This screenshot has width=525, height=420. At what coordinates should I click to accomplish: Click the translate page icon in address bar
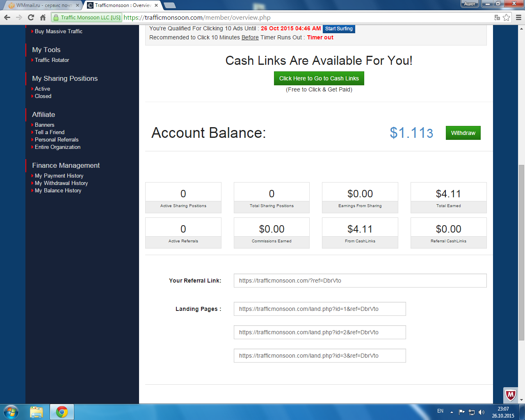[x=497, y=17]
